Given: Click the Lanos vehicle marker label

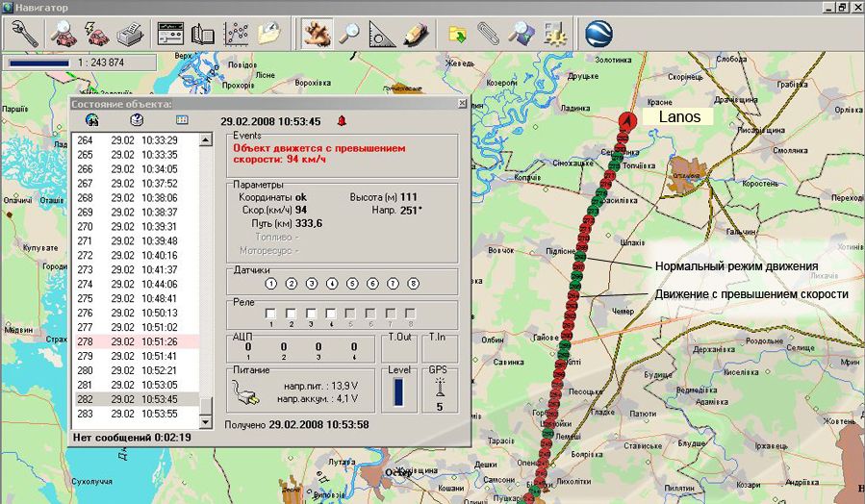Looking at the screenshot, I should [679, 116].
